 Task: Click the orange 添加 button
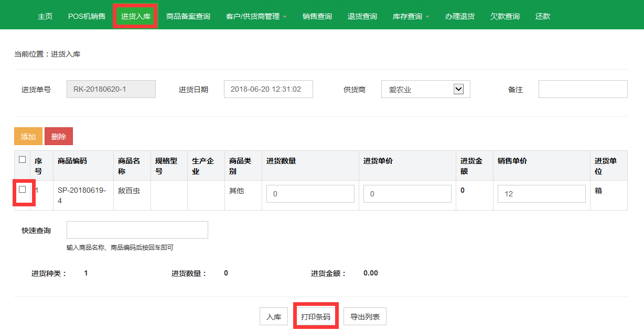click(x=28, y=136)
